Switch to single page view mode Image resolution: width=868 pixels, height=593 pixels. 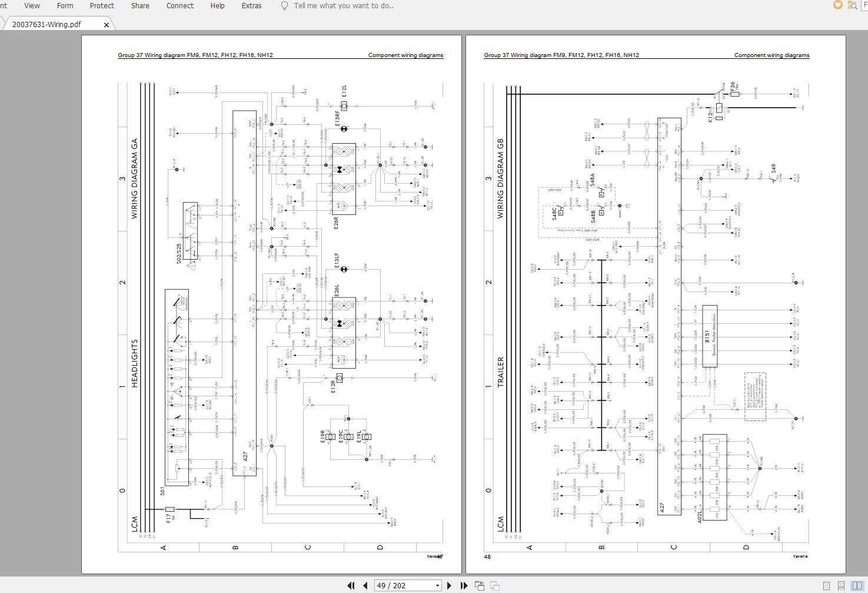826,585
